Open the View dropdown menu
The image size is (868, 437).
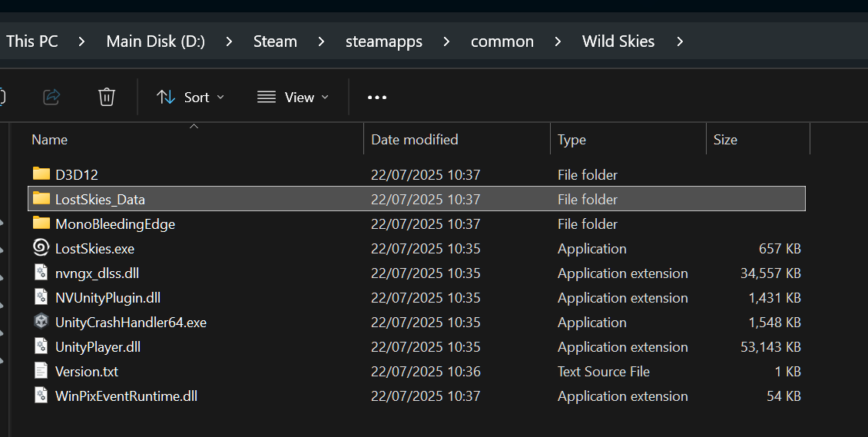[x=293, y=98]
